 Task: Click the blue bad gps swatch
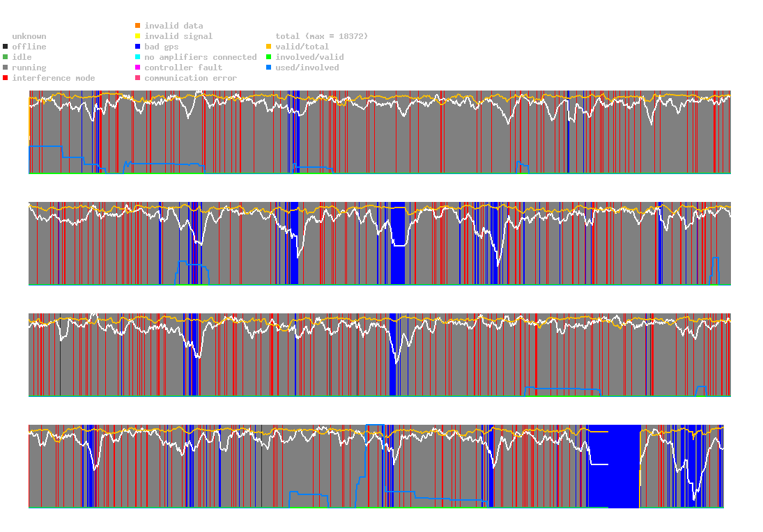pos(138,47)
